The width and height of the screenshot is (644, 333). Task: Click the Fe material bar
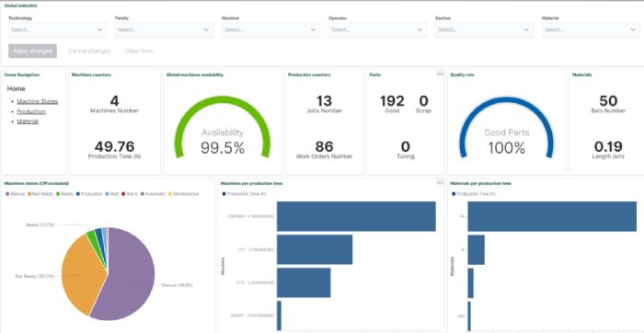coord(552,216)
